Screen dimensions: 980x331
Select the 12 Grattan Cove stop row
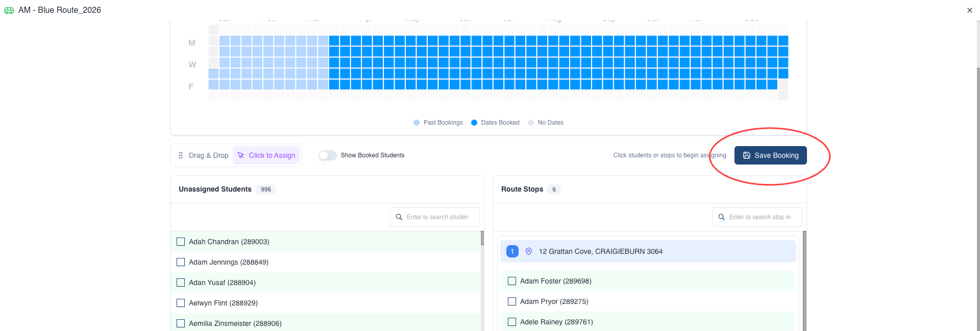[x=648, y=251]
